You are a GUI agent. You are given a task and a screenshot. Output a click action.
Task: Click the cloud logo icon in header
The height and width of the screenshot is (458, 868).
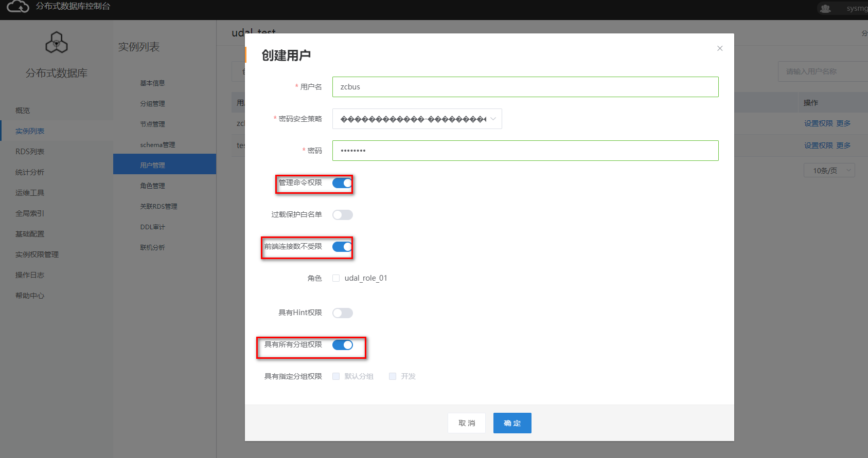[18, 7]
